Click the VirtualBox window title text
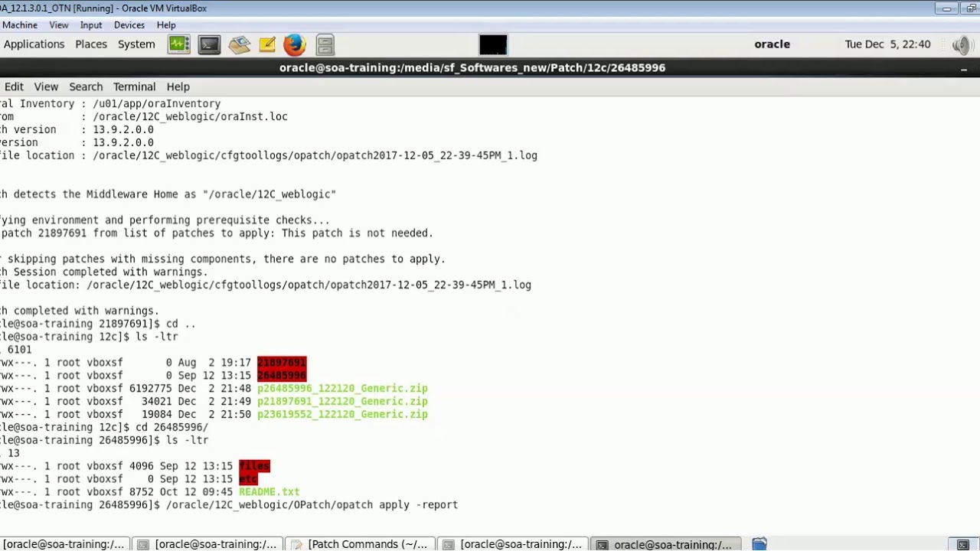 103,8
